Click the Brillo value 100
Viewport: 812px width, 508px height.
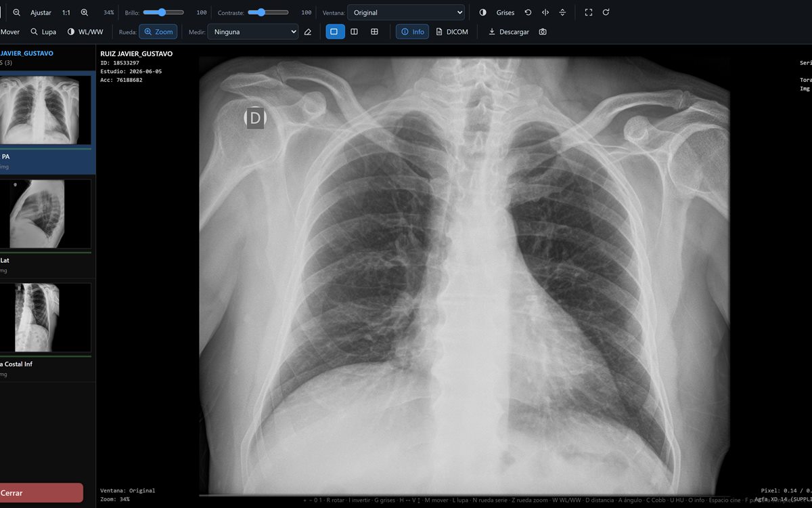pyautogui.click(x=202, y=13)
